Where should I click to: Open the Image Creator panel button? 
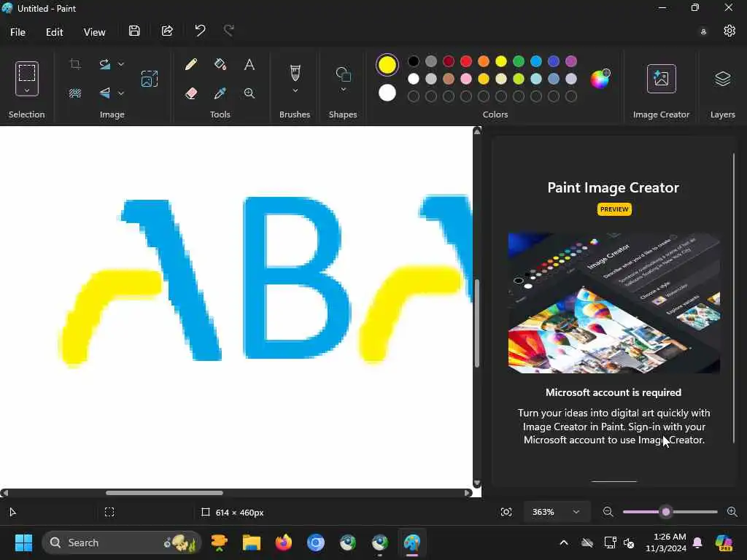(661, 79)
